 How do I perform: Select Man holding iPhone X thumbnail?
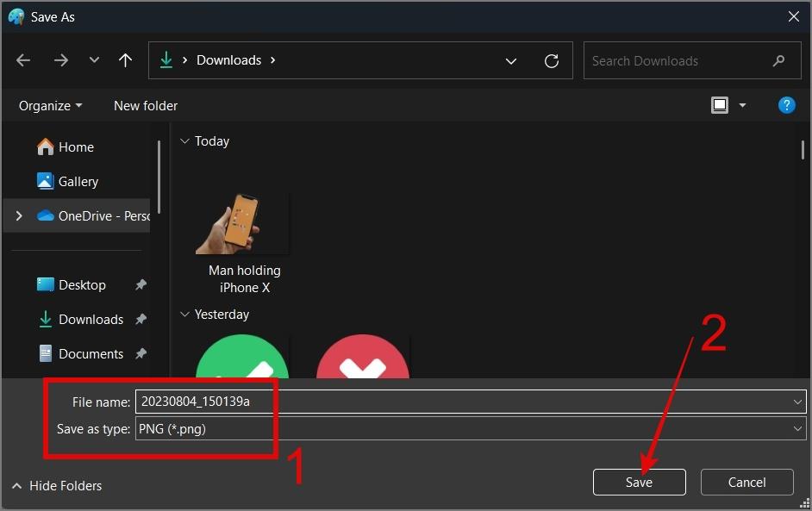(241, 223)
